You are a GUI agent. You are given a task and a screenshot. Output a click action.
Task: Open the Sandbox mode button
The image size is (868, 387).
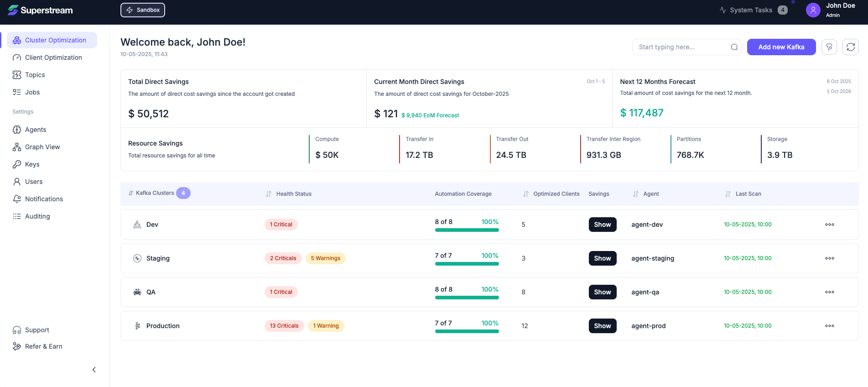(x=143, y=10)
